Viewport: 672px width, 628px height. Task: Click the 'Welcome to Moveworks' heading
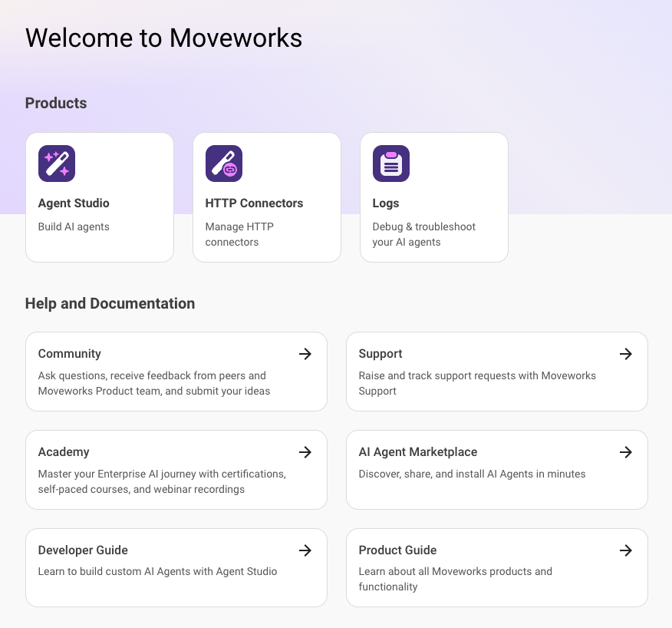(x=163, y=38)
